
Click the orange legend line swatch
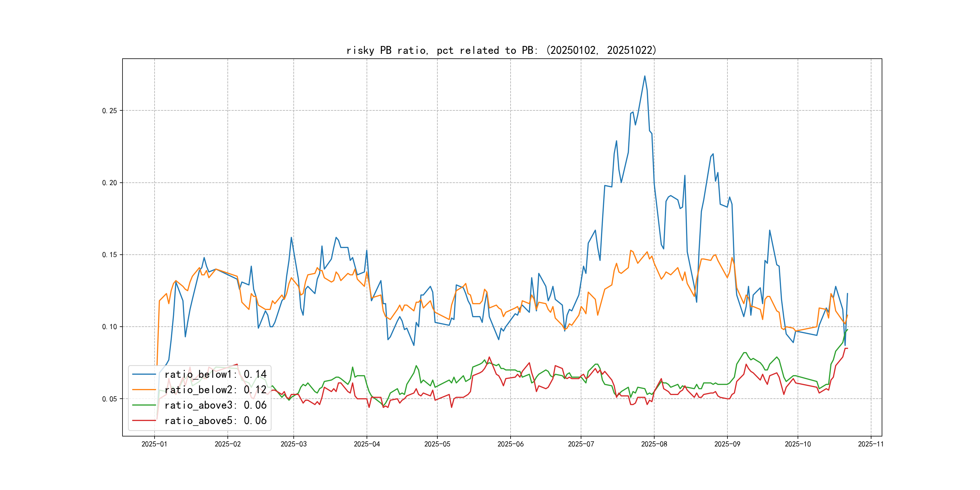point(144,390)
